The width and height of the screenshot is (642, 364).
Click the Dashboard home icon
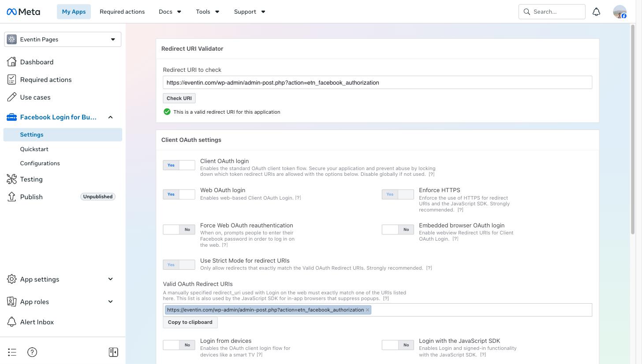[x=12, y=62]
